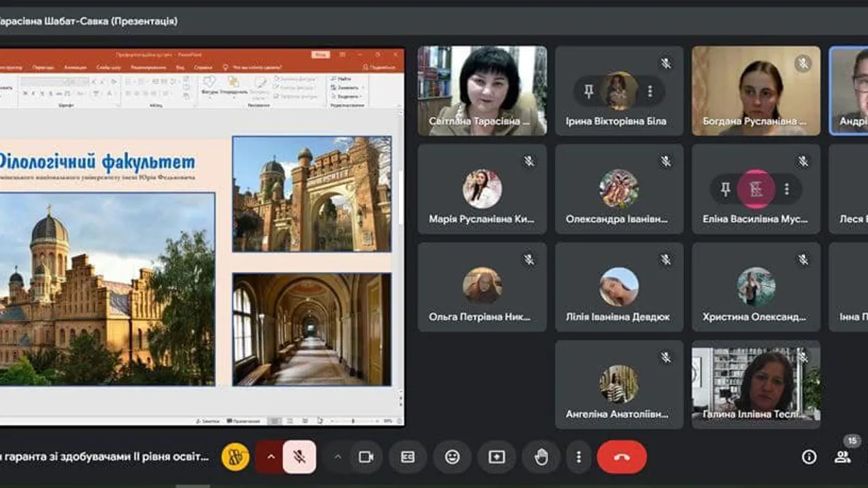Click the avatar of Лілія Іванівна Девдюк
This screenshot has width=868, height=488.
click(x=619, y=286)
